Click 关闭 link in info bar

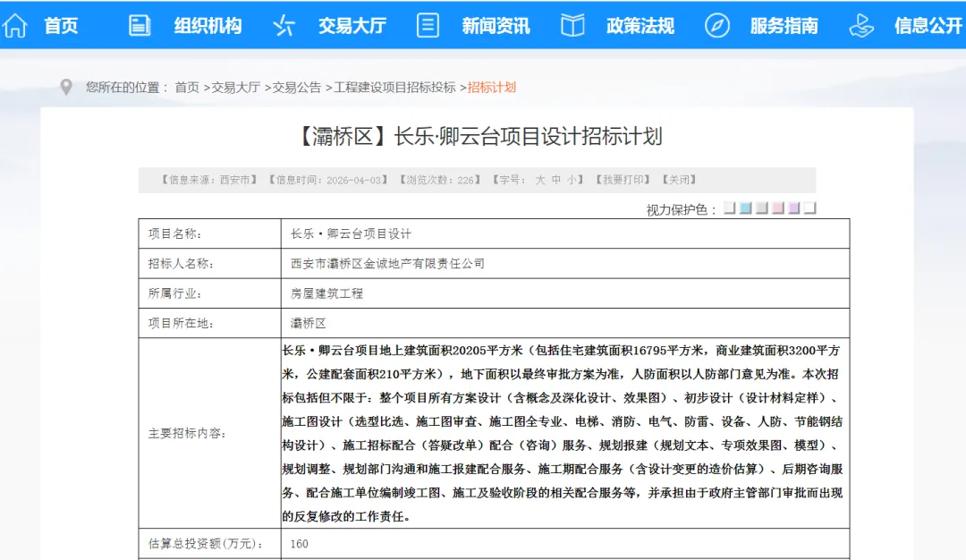pos(680,180)
